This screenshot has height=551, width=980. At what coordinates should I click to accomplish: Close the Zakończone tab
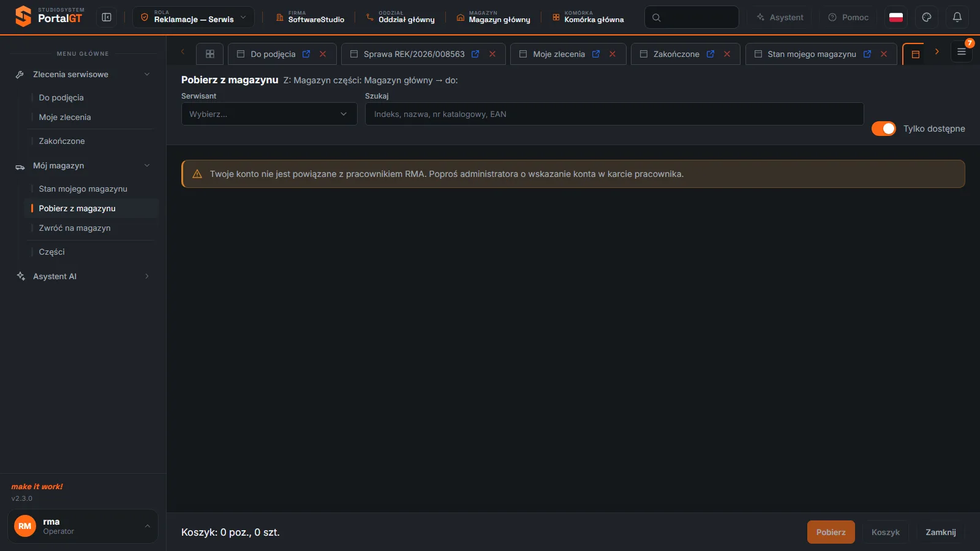(x=727, y=54)
